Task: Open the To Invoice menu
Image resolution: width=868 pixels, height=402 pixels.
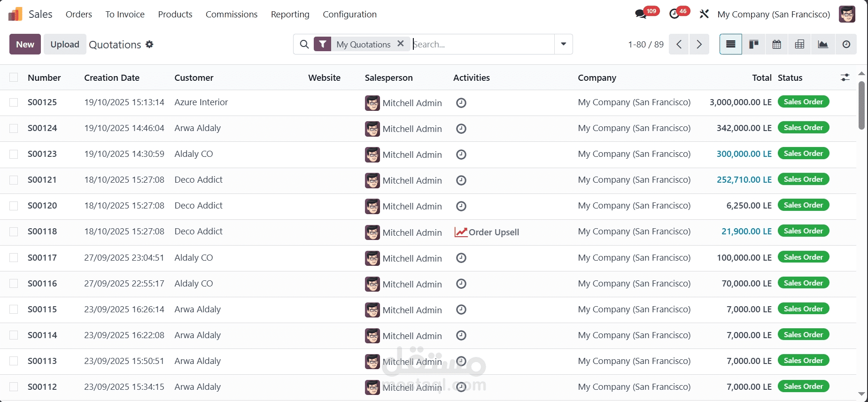Action: (x=125, y=15)
